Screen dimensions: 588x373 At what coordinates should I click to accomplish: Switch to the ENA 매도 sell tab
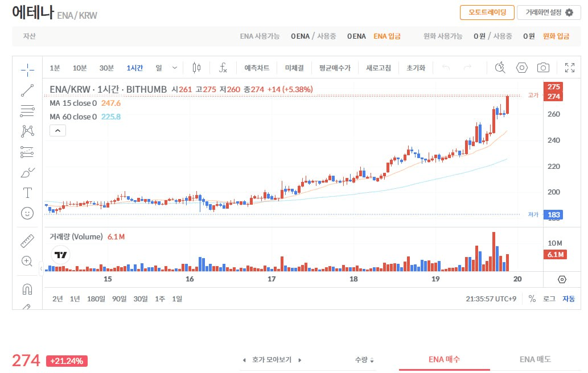(x=535, y=359)
